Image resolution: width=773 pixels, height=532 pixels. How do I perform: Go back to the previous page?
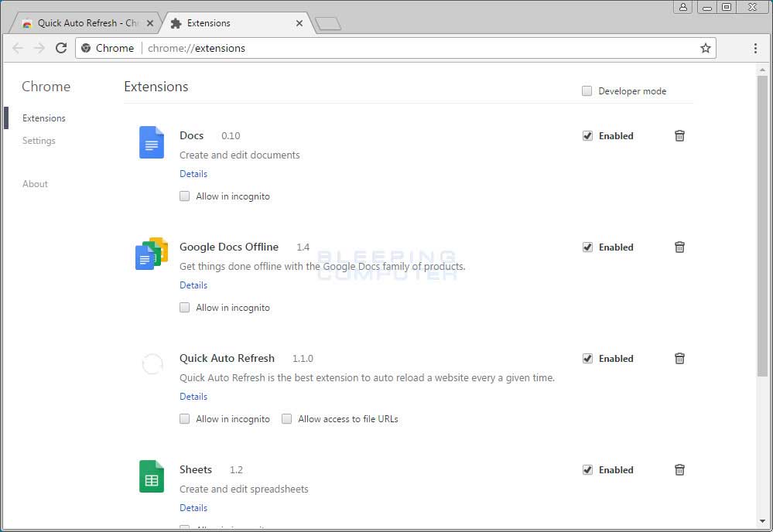[18, 48]
